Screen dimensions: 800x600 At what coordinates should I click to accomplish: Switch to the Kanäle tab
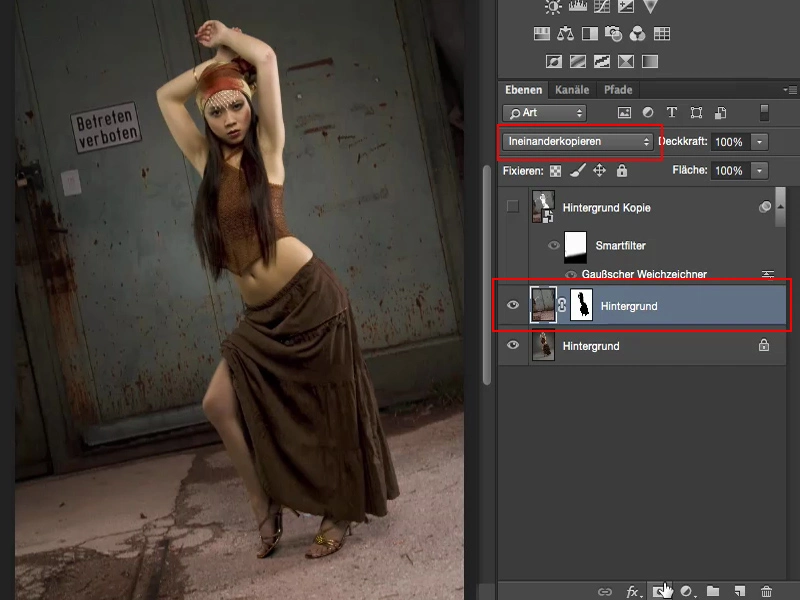click(x=572, y=89)
